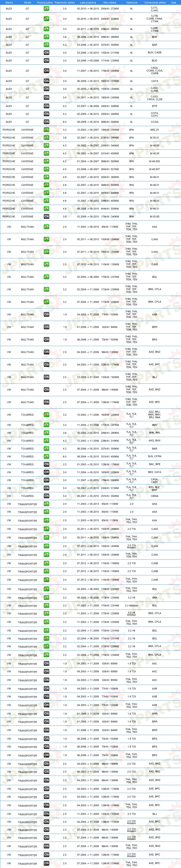The width and height of the screenshot is (181, 868).
Task: Select the 397kW / 540KM power cell
Action: click(x=110, y=193)
